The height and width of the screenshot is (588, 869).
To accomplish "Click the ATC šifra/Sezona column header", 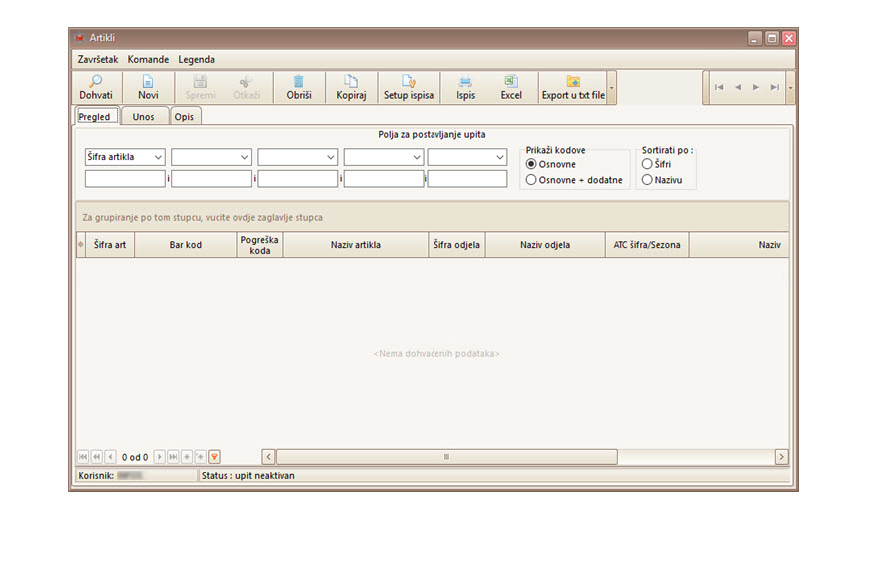I will click(647, 245).
